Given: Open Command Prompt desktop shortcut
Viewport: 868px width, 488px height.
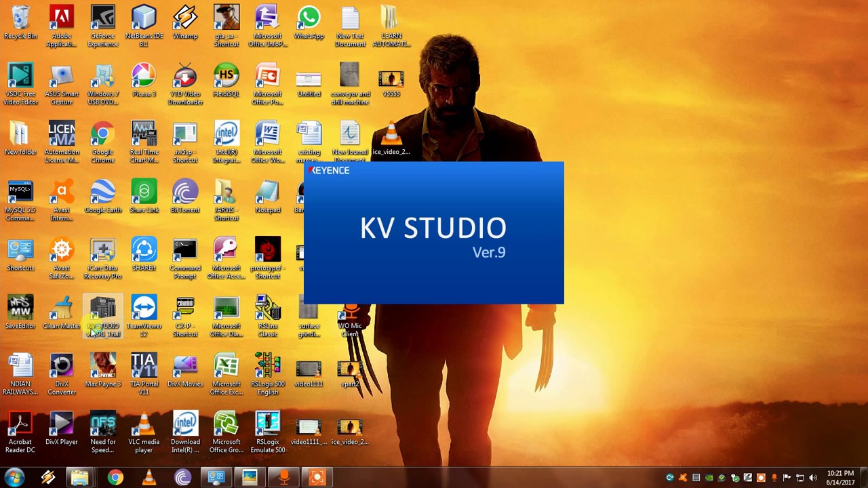Looking at the screenshot, I should pos(185,259).
